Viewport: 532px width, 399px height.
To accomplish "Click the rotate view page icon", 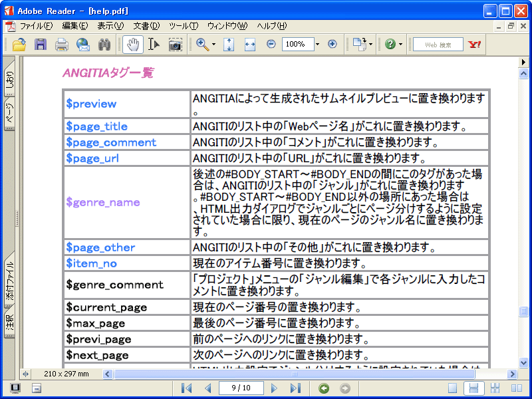I will (x=360, y=45).
